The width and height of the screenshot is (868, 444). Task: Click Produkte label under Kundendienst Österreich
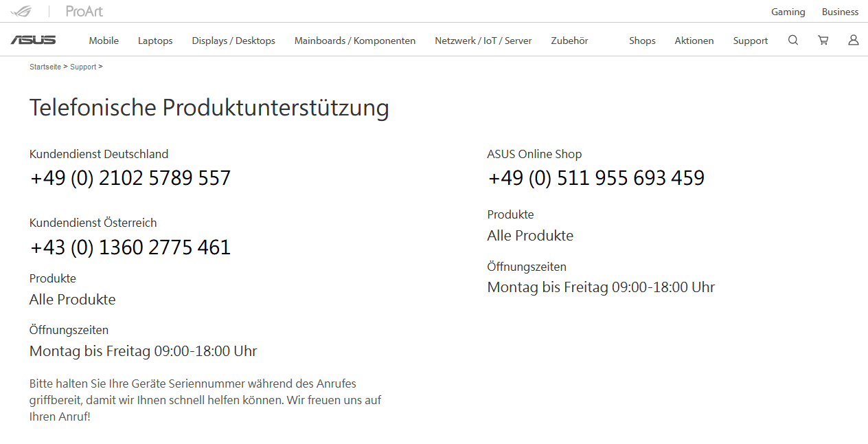click(x=53, y=278)
